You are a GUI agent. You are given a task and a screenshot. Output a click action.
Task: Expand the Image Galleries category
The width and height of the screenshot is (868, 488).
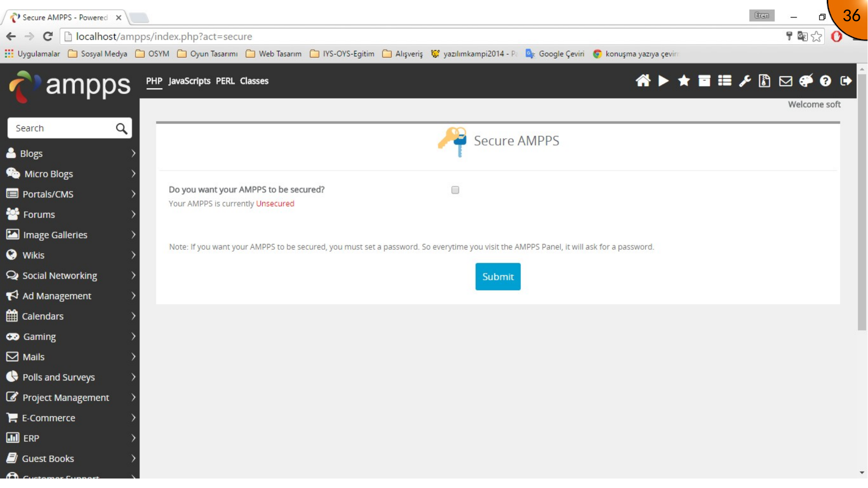(70, 235)
